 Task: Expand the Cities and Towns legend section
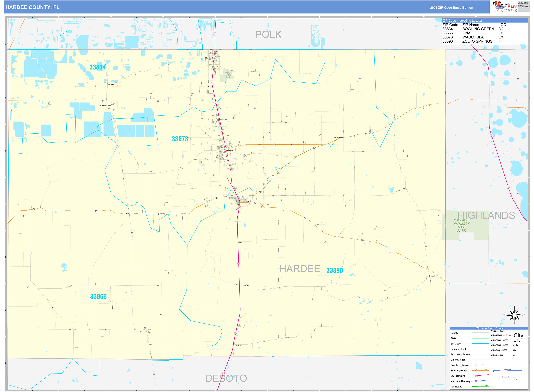(x=498, y=331)
